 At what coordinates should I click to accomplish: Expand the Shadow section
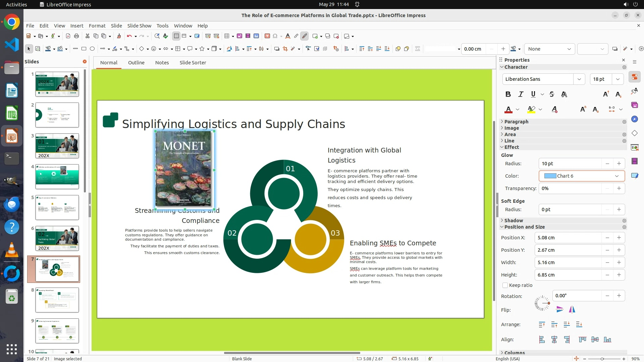click(513, 221)
